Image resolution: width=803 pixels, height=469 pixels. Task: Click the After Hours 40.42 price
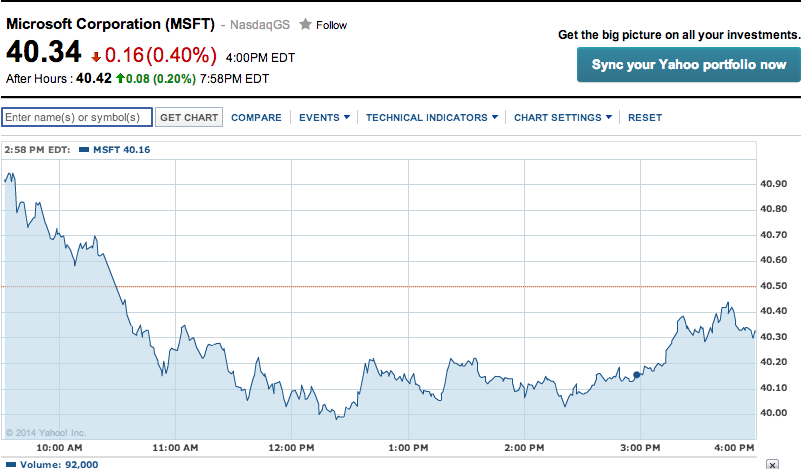[x=94, y=78]
